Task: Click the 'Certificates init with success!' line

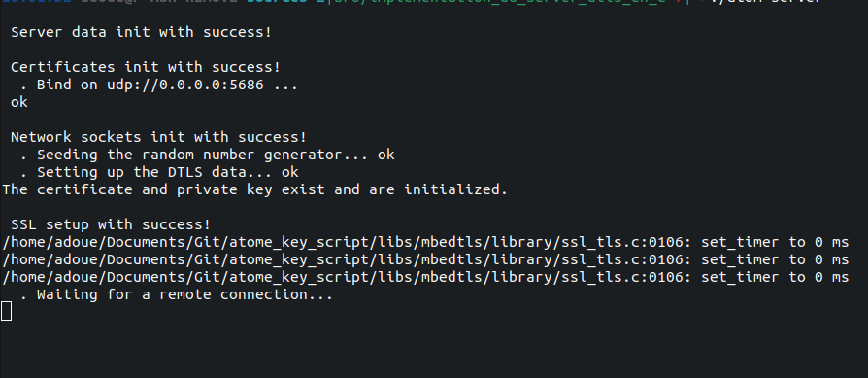Action: click(146, 67)
